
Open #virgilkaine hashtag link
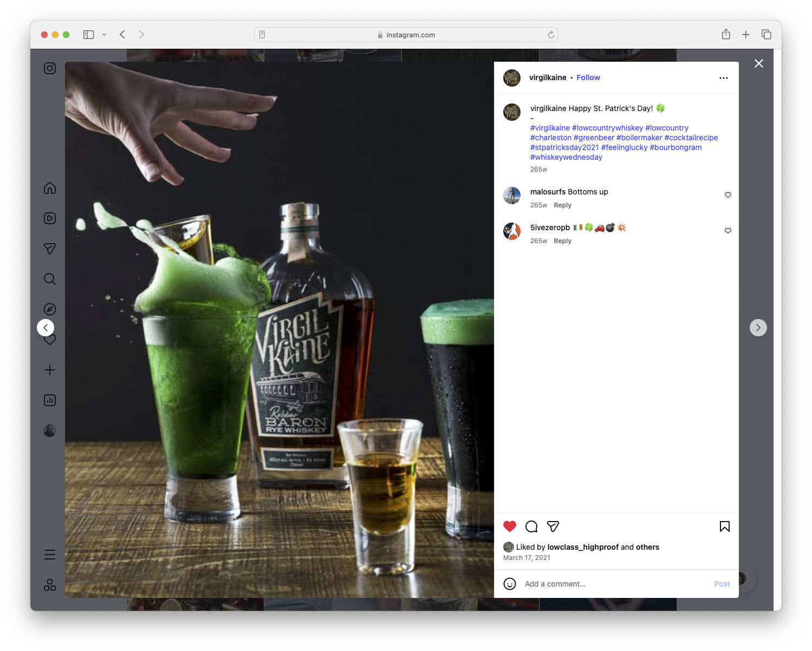[550, 128]
